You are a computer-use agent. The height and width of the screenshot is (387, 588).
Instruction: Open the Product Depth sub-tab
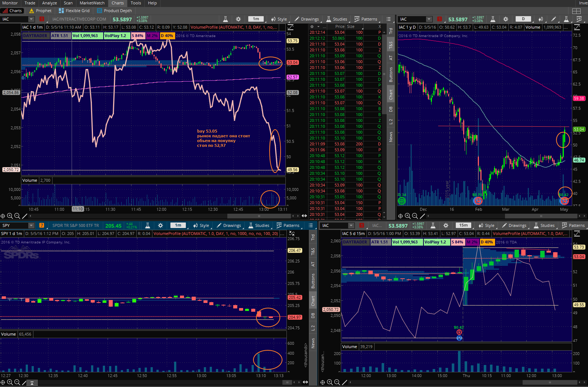point(114,11)
